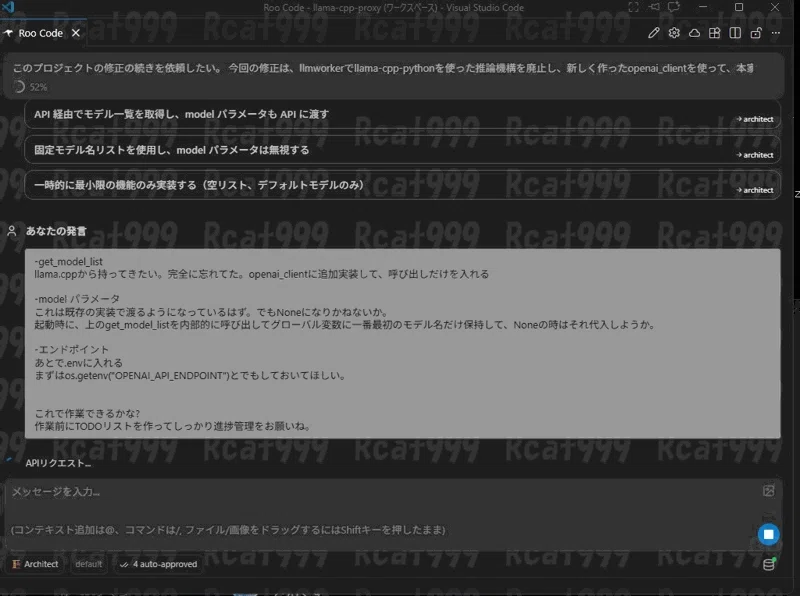Click the split editor layout icon
The height and width of the screenshot is (596, 800).
(735, 33)
